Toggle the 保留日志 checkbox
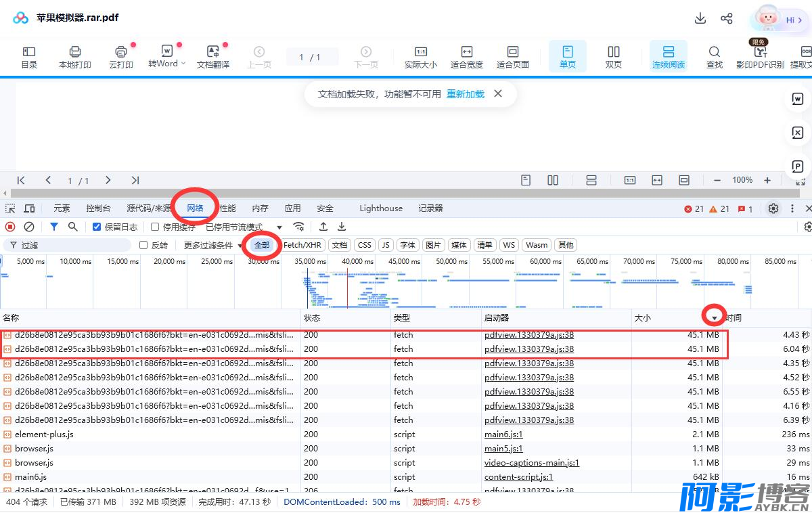This screenshot has width=812, height=513. pos(97,227)
